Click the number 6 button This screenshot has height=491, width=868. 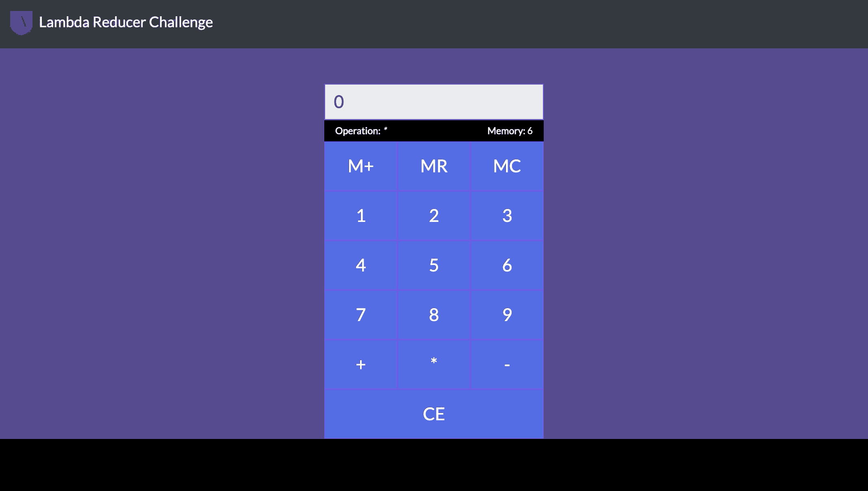coord(506,264)
